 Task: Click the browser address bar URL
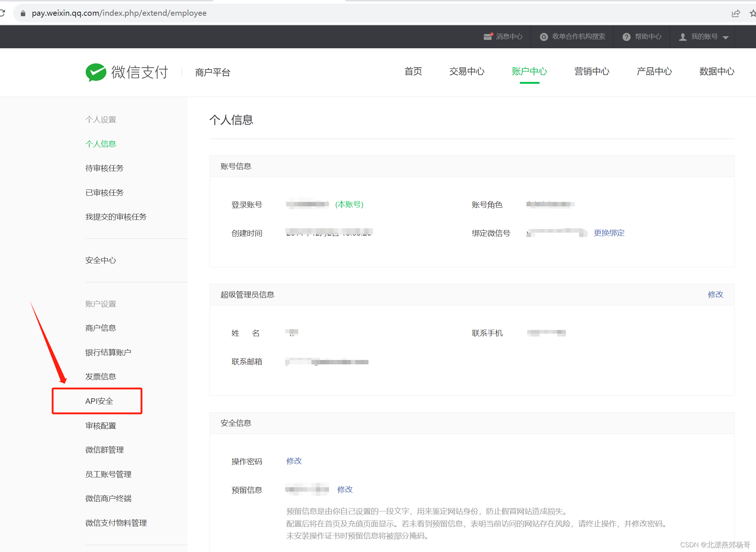click(119, 13)
